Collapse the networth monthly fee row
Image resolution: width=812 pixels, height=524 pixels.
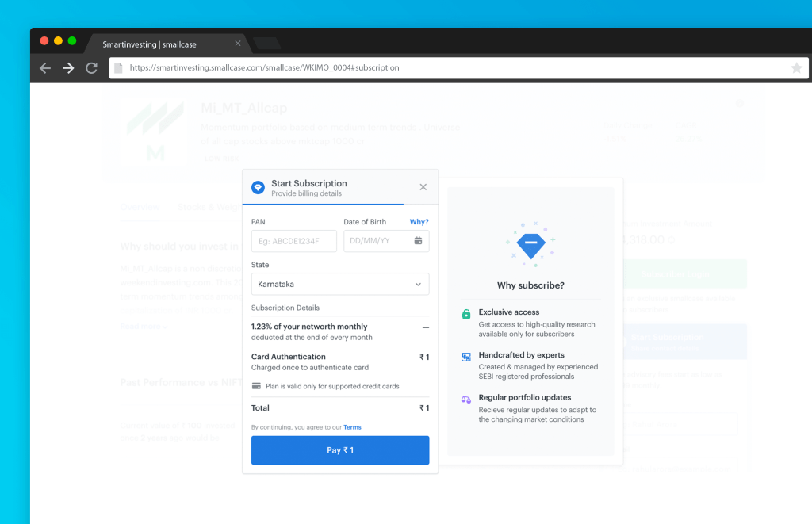click(x=425, y=327)
